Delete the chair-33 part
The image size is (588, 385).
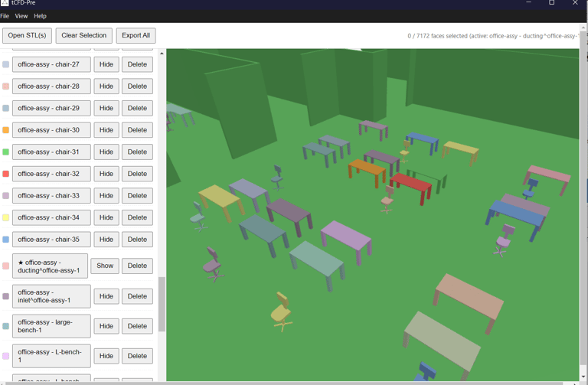pos(137,196)
